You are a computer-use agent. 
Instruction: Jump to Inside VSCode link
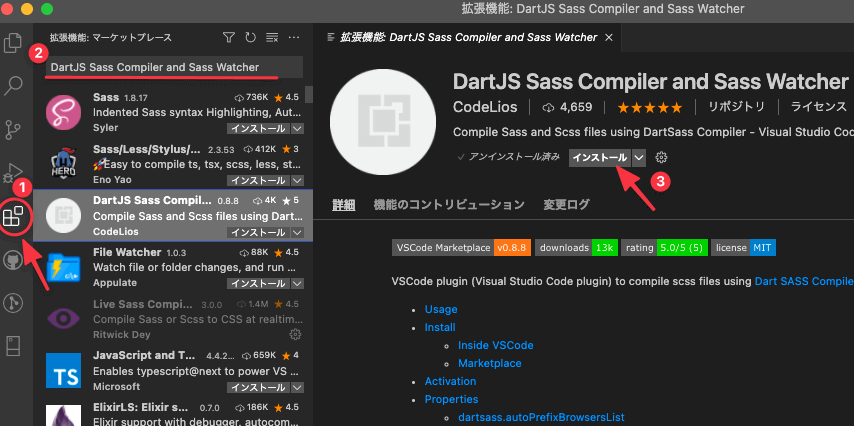coord(496,345)
